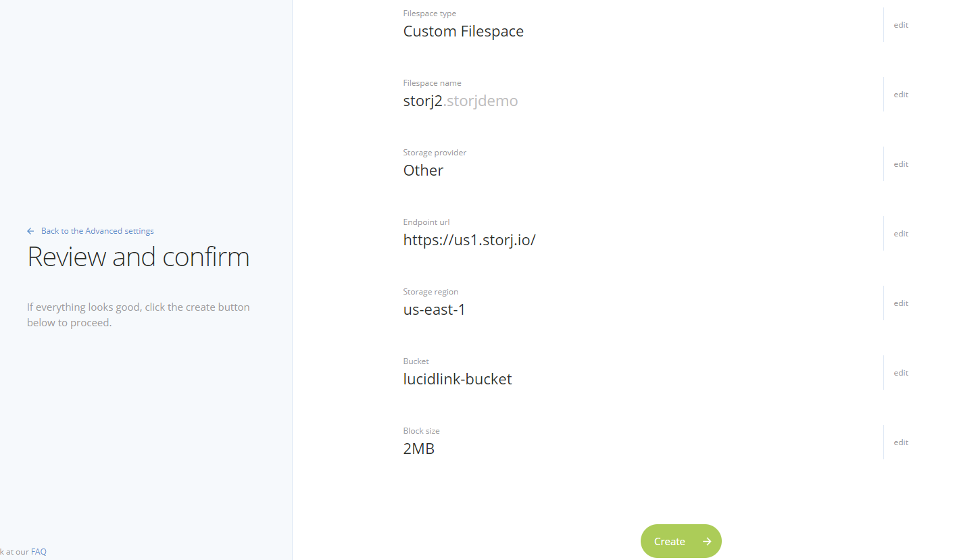
Task: Edit the Storage provider
Action: click(901, 164)
